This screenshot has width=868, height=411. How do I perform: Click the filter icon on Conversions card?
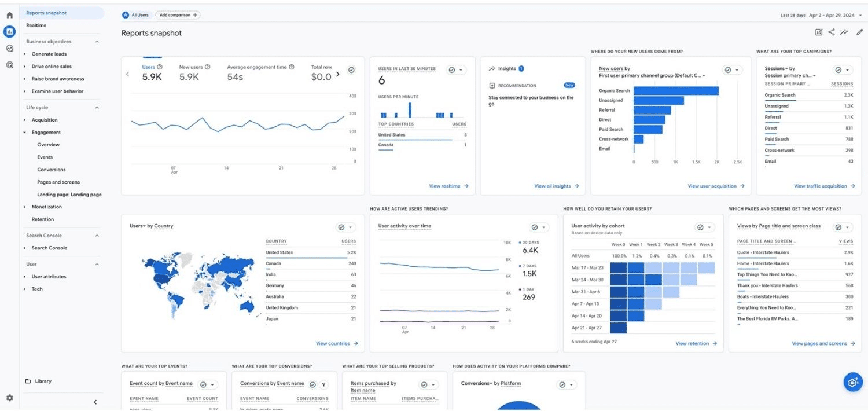(x=324, y=384)
